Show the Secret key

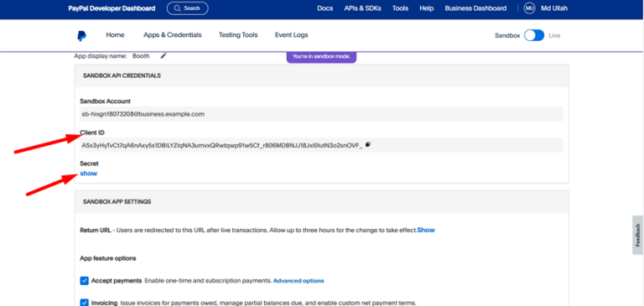coord(89,174)
